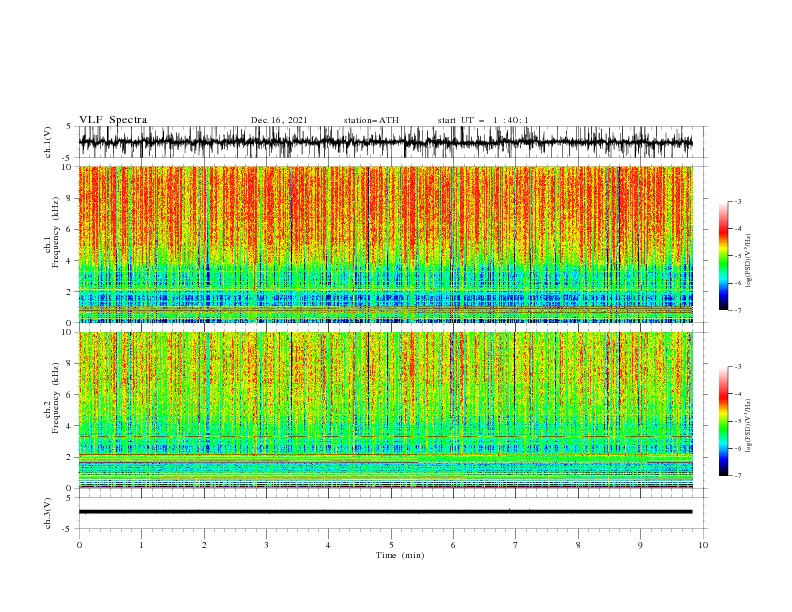Click the 'Time (min)' axis label

(x=400, y=555)
